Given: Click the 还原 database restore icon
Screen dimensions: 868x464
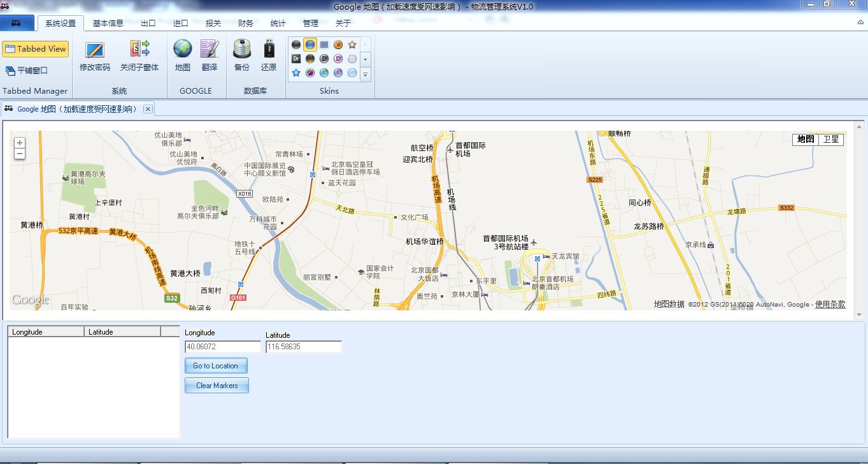Looking at the screenshot, I should pyautogui.click(x=269, y=55).
